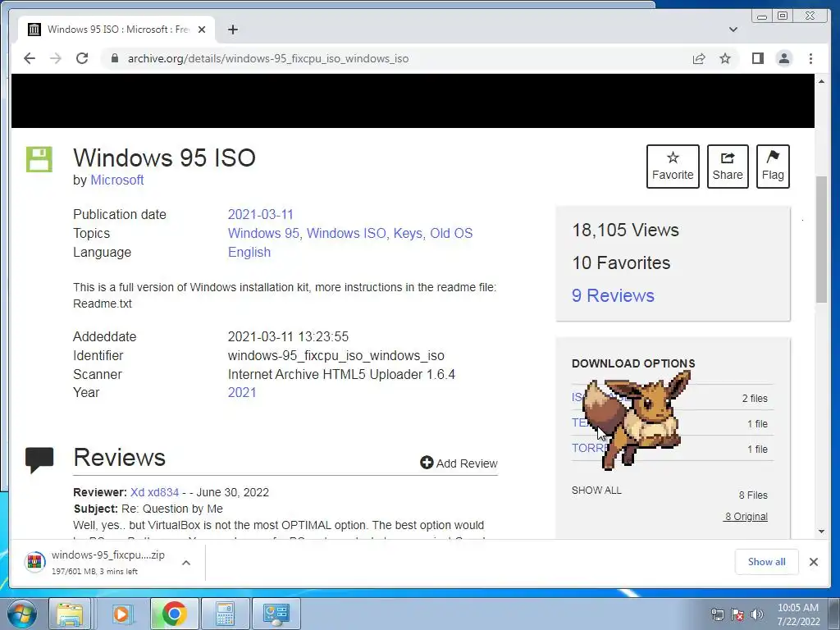Open the Control Panel taskbar icon
The height and width of the screenshot is (630, 840).
[x=276, y=614]
